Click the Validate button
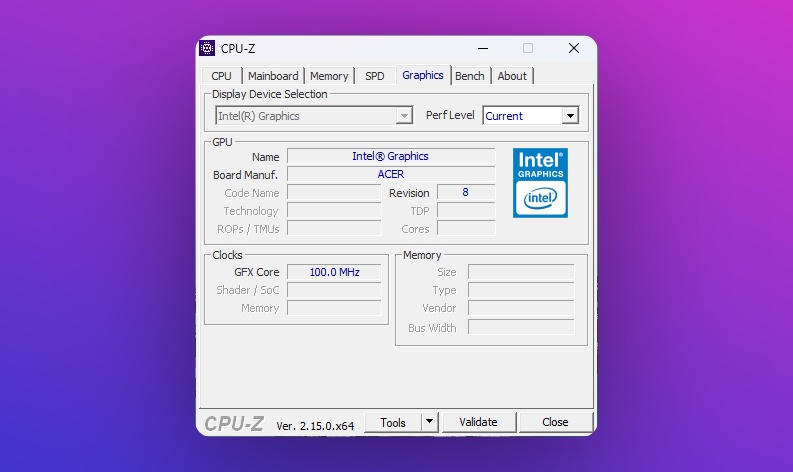 pyautogui.click(x=478, y=422)
